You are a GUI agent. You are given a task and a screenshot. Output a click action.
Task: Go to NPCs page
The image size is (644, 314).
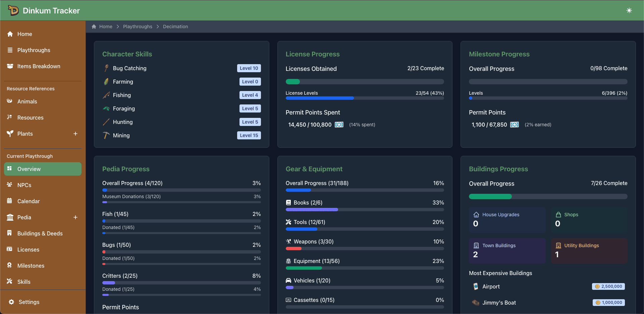[24, 185]
